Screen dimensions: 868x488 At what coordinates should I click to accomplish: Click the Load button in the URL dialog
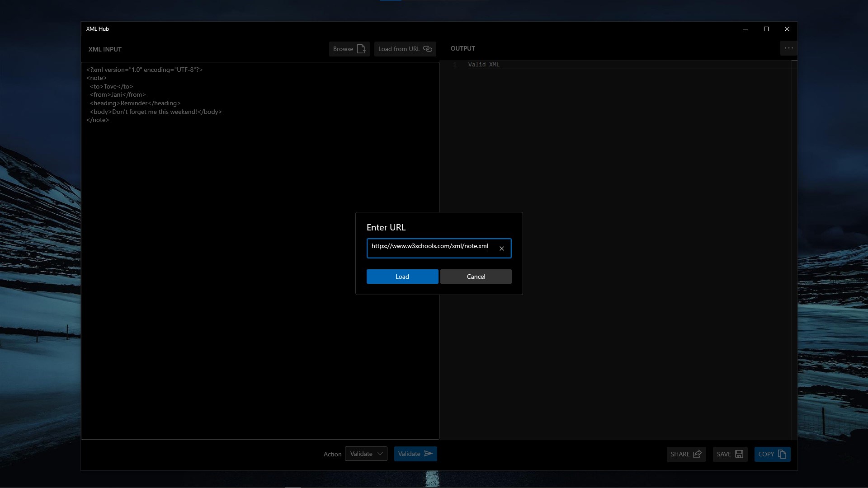click(x=402, y=277)
